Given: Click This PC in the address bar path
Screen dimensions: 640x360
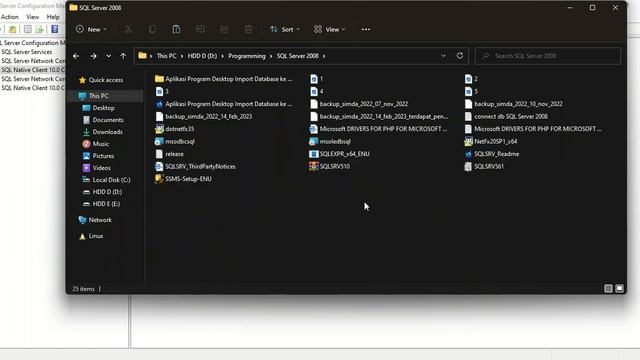Looking at the screenshot, I should (x=167, y=56).
